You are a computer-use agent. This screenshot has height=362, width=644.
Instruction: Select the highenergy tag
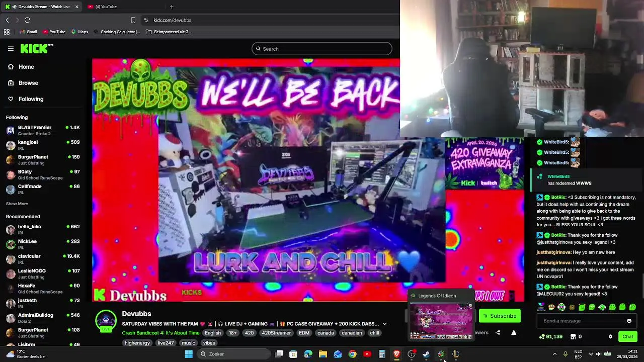pos(137,343)
